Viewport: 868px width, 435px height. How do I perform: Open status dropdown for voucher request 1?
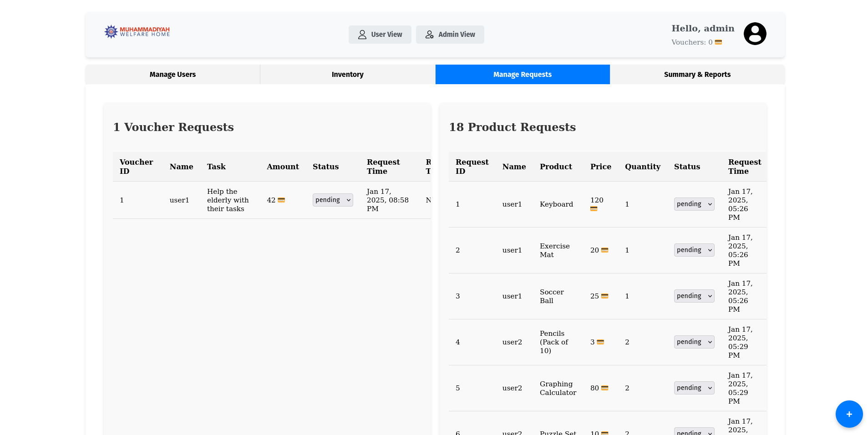tap(333, 200)
